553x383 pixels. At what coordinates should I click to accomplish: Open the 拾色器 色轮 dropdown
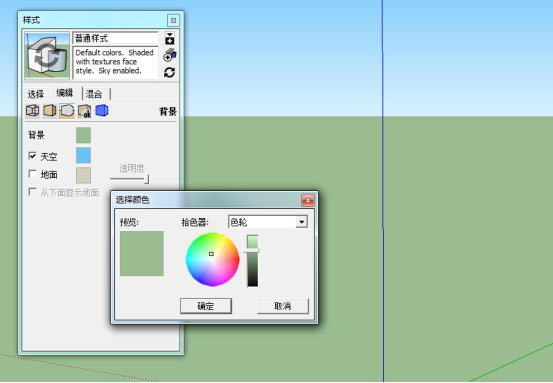pyautogui.click(x=268, y=222)
